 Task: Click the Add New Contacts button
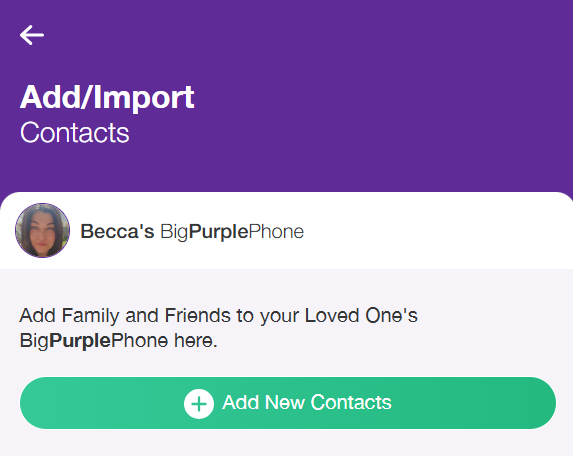point(288,403)
